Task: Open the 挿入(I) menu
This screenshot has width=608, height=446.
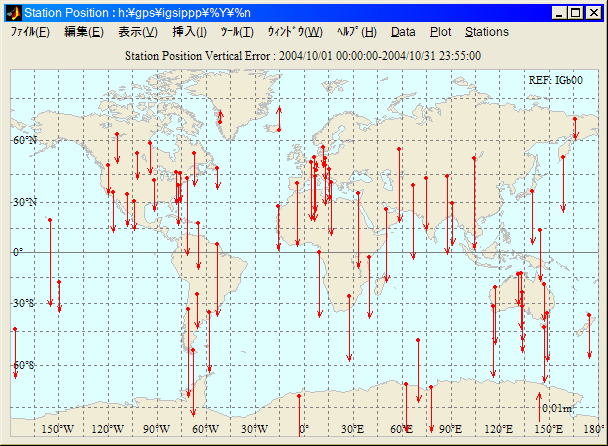Action: click(190, 32)
